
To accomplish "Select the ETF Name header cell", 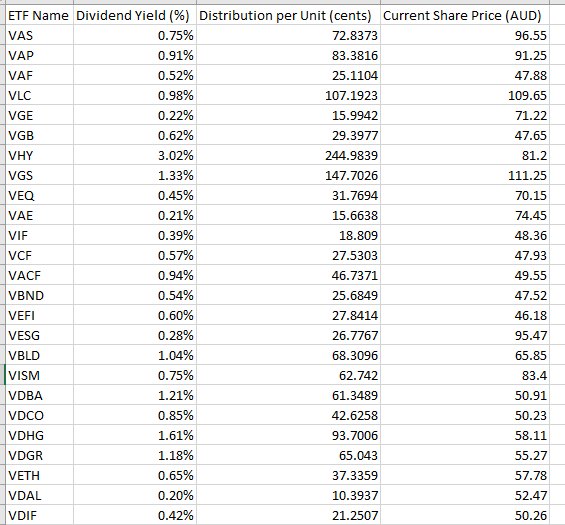I will (39, 15).
